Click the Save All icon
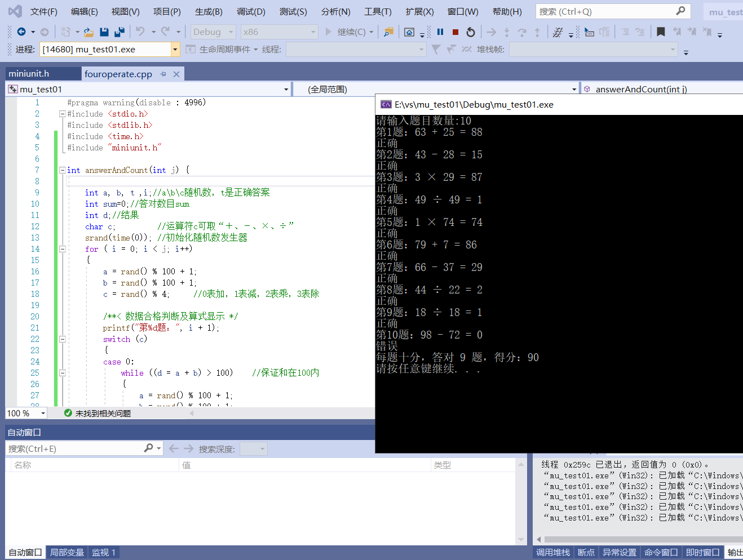Viewport: 743px width, 560px height. click(x=119, y=32)
